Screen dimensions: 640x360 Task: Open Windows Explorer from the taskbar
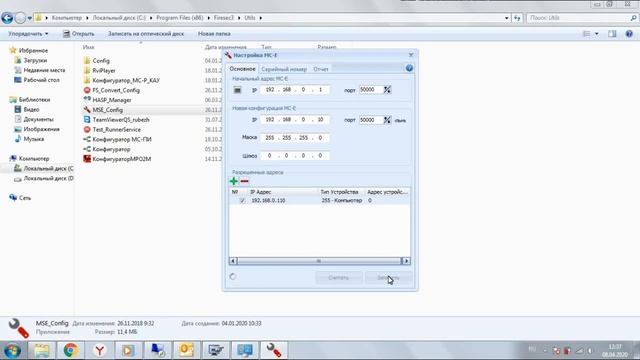(x=42, y=350)
